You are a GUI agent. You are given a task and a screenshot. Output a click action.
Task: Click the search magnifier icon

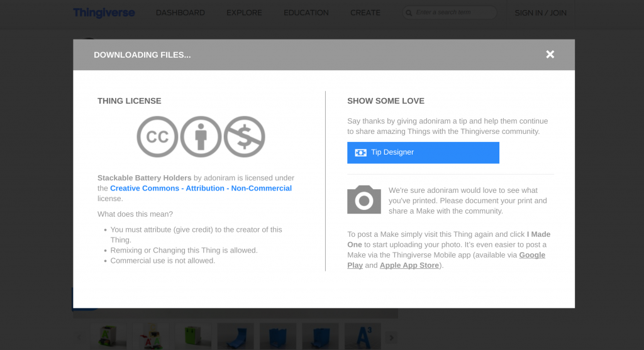(409, 13)
